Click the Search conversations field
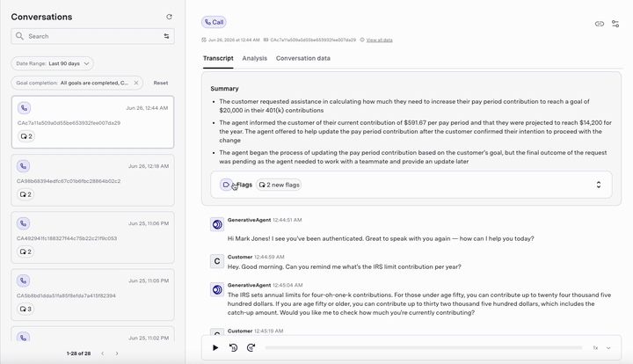This screenshot has width=633, height=364. click(92, 36)
